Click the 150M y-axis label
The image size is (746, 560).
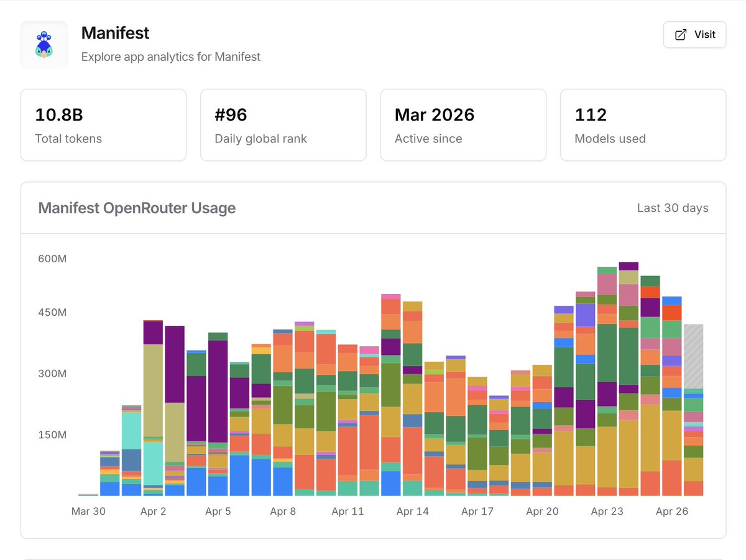[52, 434]
